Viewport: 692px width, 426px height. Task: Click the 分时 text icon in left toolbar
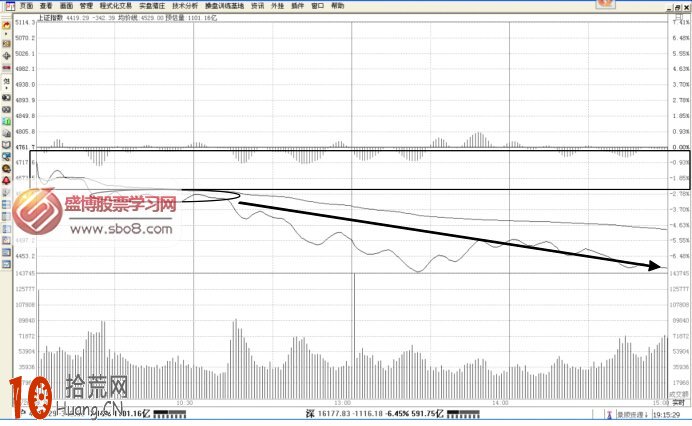coord(6,82)
